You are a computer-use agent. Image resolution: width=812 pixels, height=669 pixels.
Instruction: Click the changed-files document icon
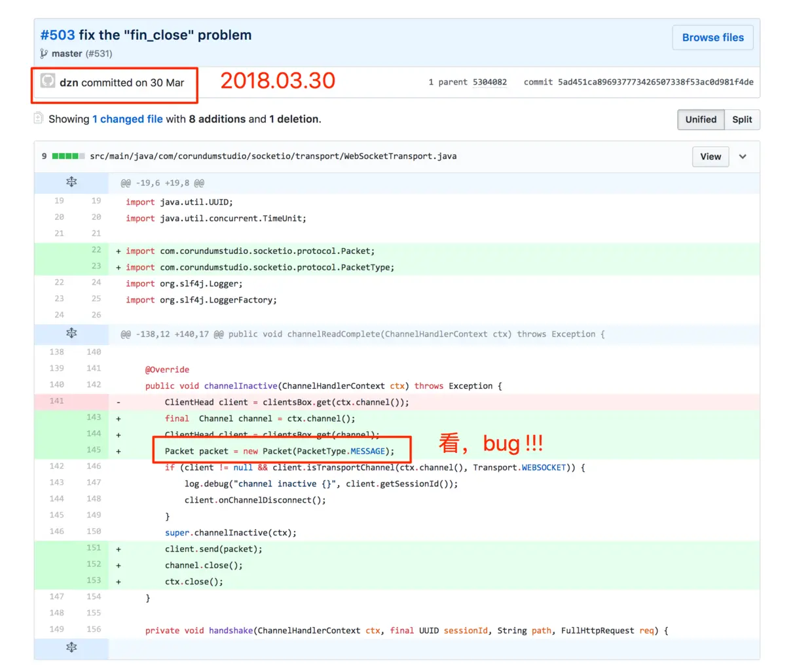pos(39,118)
